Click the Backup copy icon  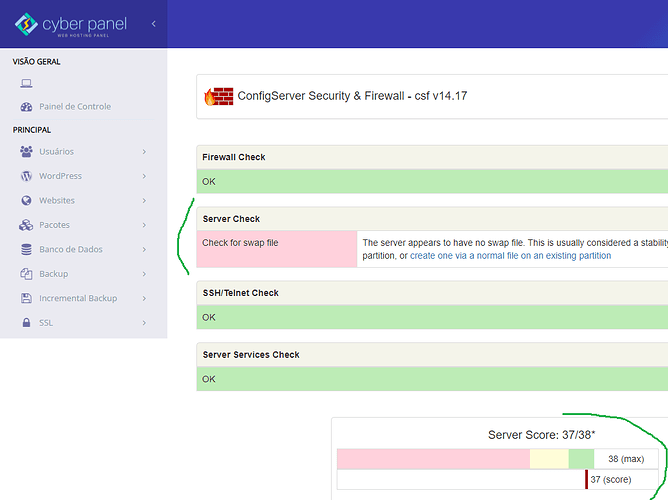(26, 274)
